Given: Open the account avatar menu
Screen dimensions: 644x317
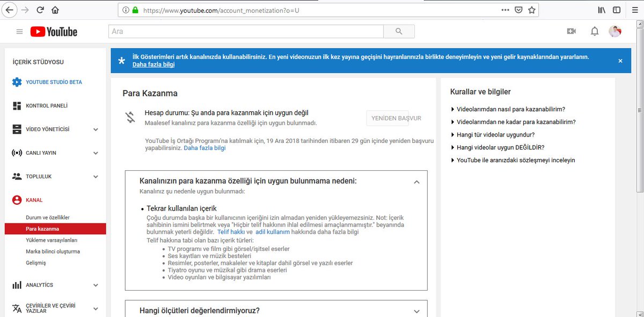Looking at the screenshot, I should point(615,31).
